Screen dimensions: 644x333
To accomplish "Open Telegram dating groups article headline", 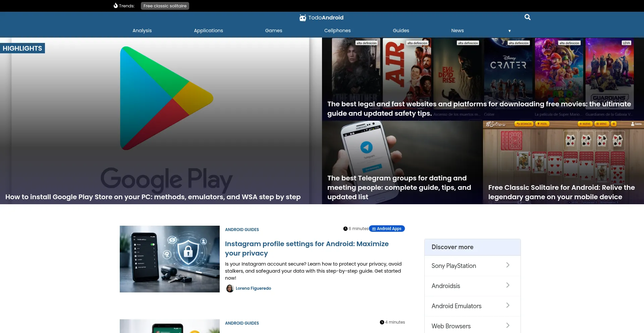I will 399,187.
